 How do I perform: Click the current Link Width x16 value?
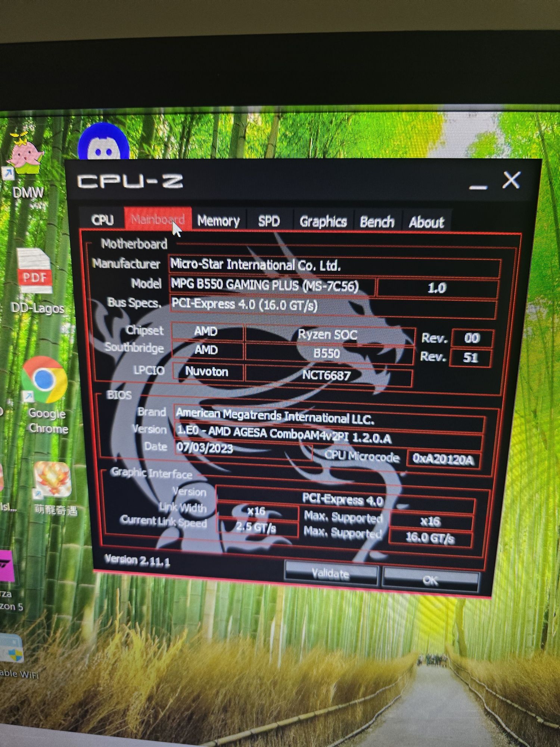pyautogui.click(x=258, y=511)
